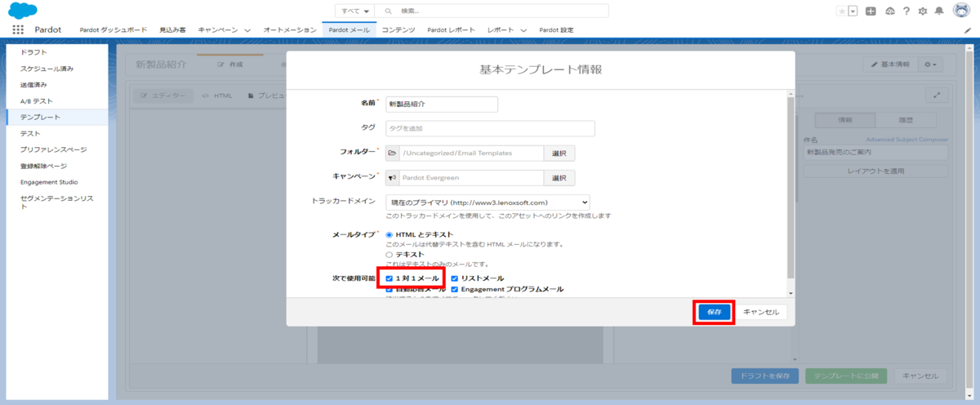This screenshot has width=980, height=405.
Task: Toggle the 1 対 1 メール checkbox
Action: coord(390,278)
